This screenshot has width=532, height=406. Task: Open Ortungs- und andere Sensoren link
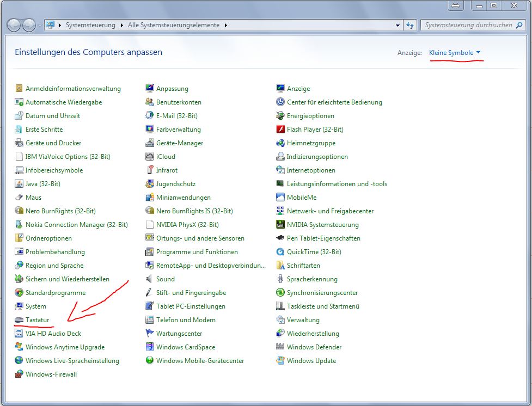(200, 238)
